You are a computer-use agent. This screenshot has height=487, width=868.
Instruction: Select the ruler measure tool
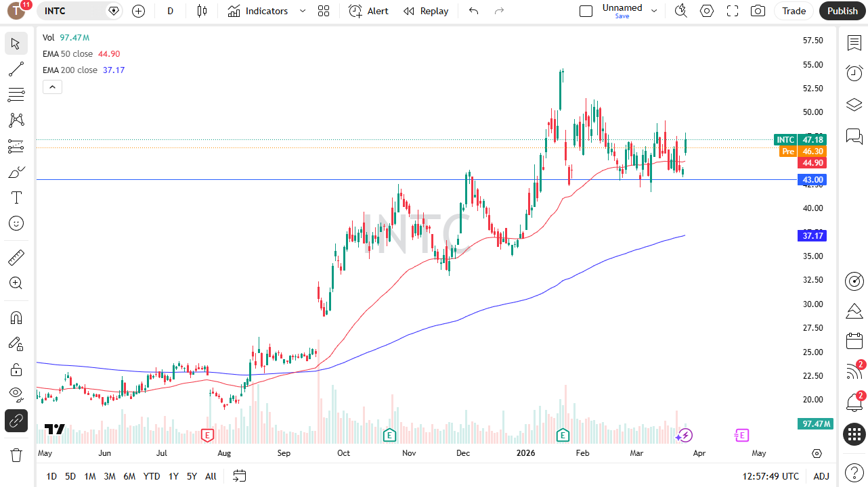[16, 257]
